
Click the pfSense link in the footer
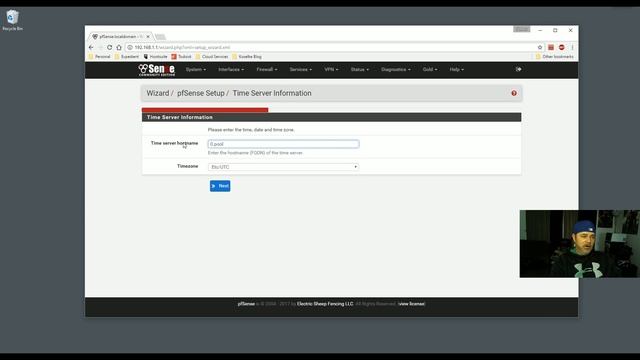(x=246, y=304)
